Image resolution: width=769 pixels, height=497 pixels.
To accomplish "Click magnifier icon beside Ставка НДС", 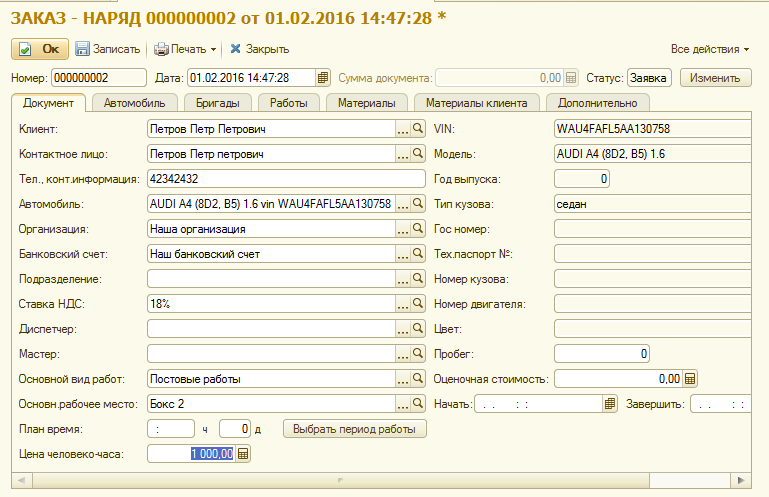I will 419,304.
